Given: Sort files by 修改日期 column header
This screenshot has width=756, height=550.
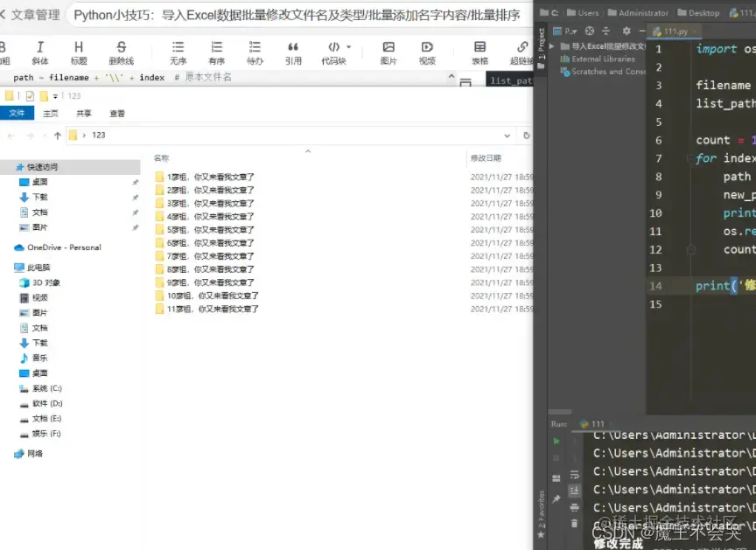Looking at the screenshot, I should (486, 158).
